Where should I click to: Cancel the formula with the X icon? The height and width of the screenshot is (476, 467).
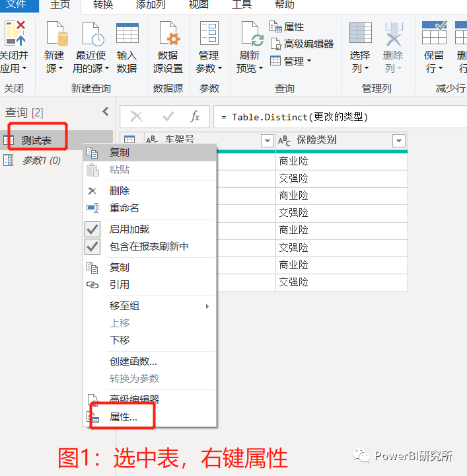pyautogui.click(x=137, y=116)
